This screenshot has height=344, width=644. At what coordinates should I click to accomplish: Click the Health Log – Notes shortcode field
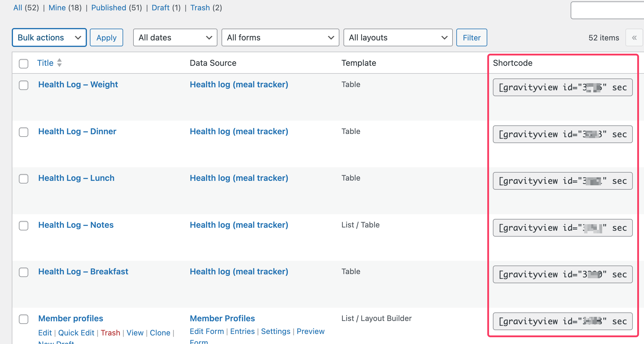tap(563, 228)
